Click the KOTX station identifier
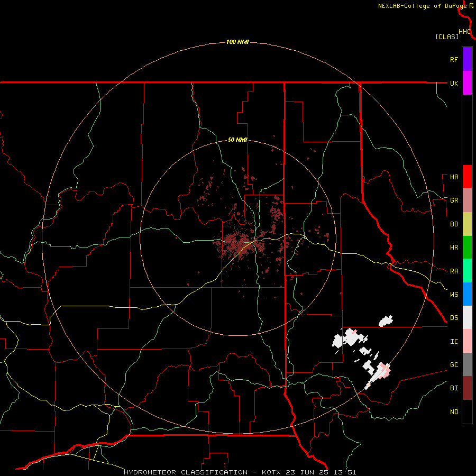The height and width of the screenshot is (476, 476). point(271,472)
